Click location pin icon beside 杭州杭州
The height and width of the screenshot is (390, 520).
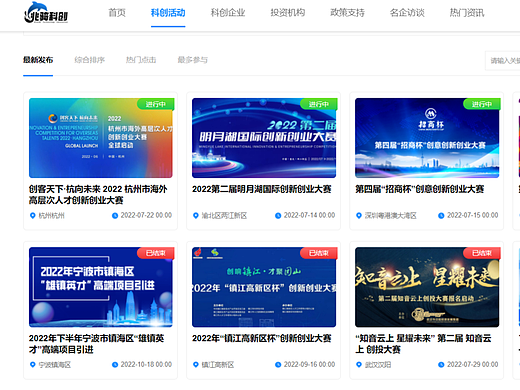[33, 216]
